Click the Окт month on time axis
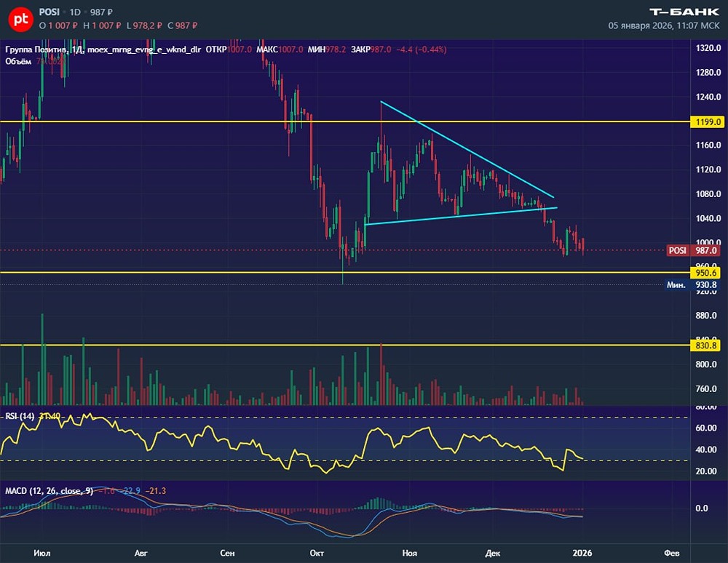This screenshot has height=563, width=728. (317, 553)
